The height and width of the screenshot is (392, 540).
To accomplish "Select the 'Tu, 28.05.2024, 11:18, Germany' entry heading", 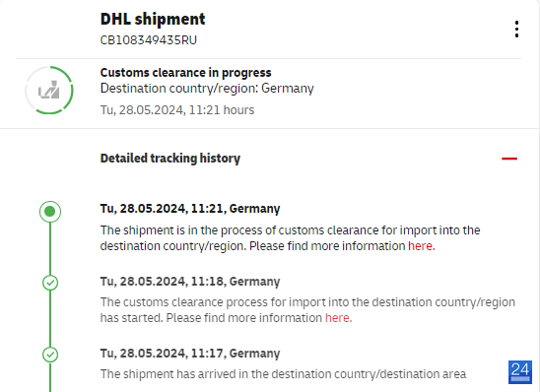I will click(x=190, y=281).
